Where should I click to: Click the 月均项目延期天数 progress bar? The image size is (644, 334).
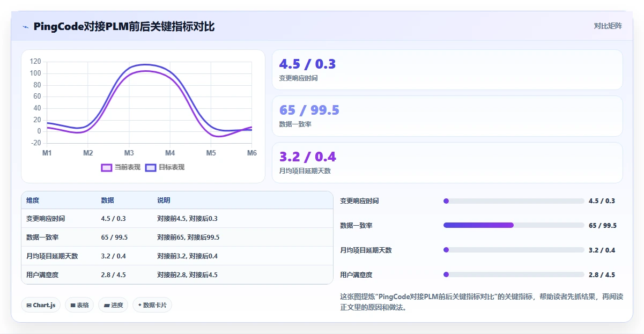click(x=514, y=250)
